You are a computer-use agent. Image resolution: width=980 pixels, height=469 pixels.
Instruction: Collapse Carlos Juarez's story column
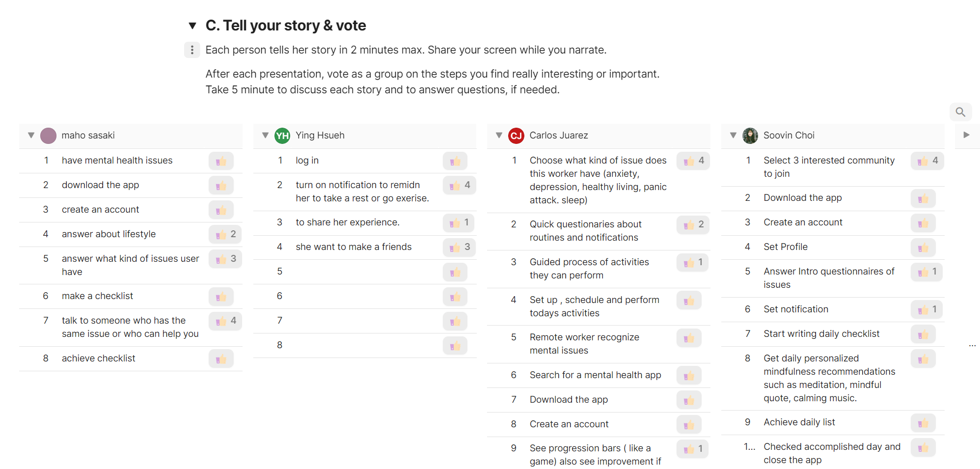pos(499,135)
